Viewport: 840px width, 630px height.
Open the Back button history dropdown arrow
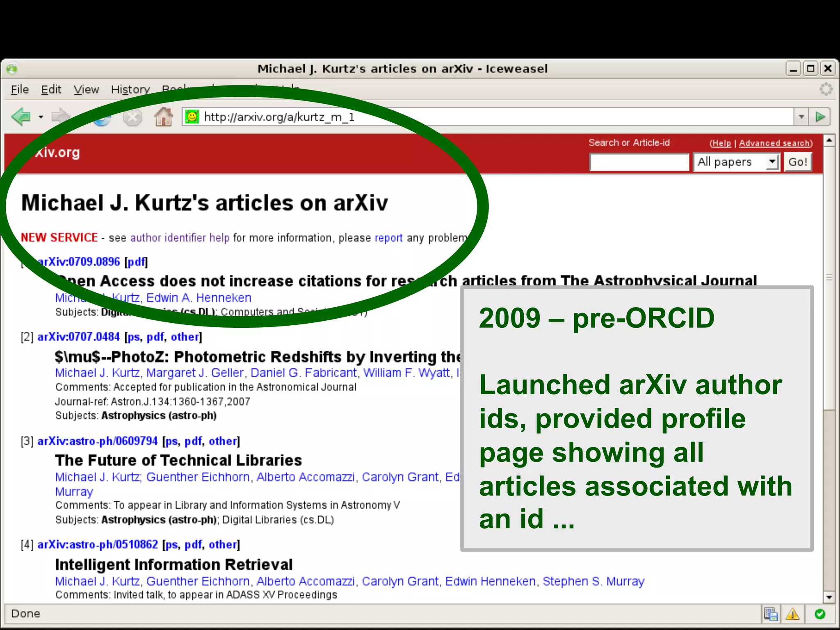(x=41, y=117)
